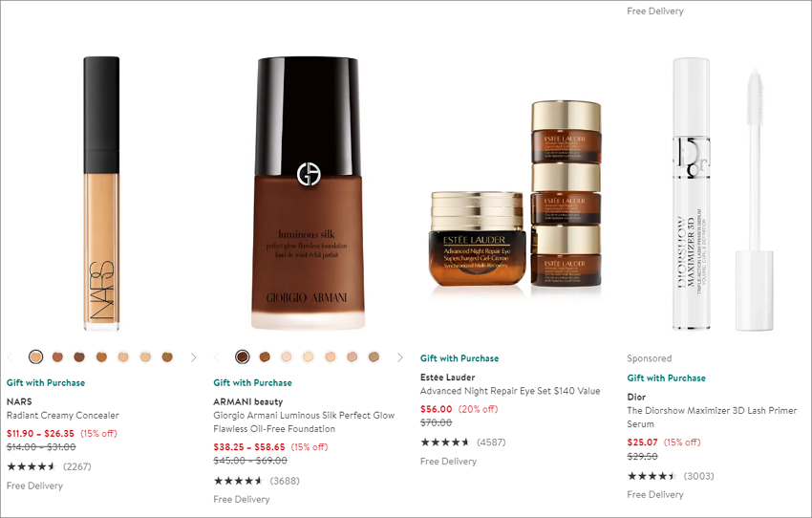Select last Armani foundation swatch in row

coord(374,356)
